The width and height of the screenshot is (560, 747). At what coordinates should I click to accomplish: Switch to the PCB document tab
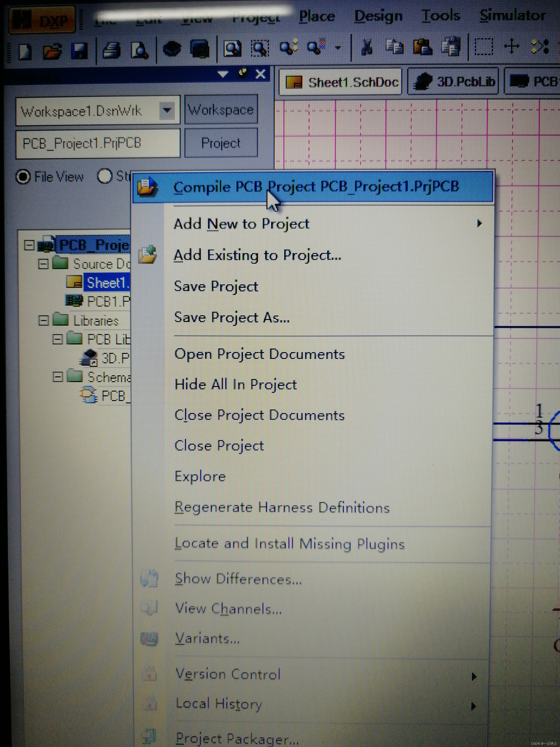click(533, 81)
